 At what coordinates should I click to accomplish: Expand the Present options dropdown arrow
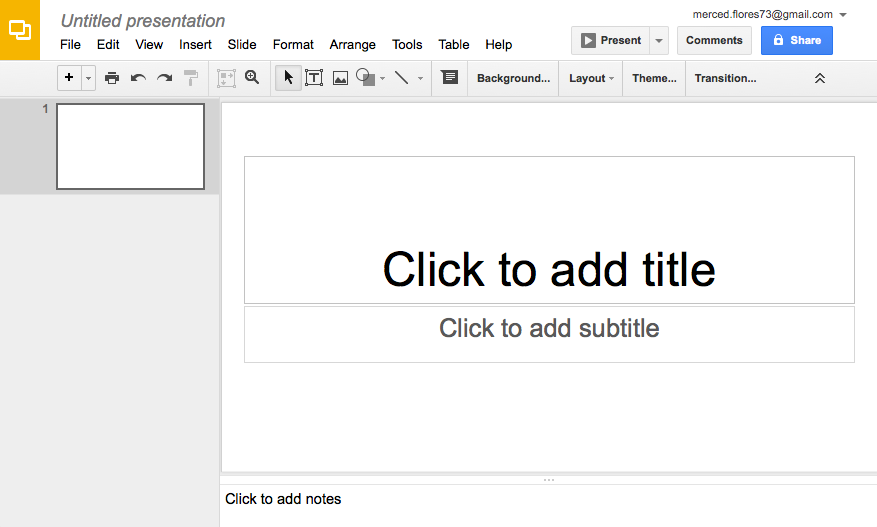tap(659, 40)
